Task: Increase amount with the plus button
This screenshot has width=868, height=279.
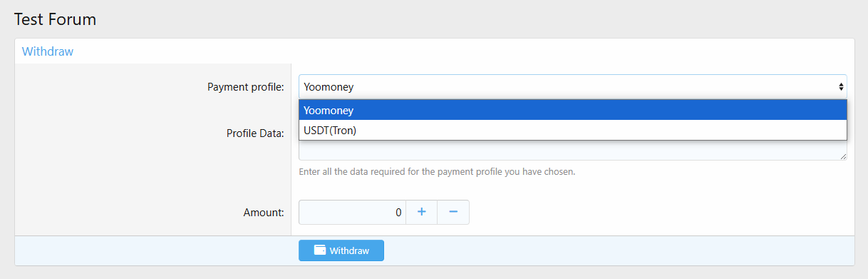Action: coord(421,212)
